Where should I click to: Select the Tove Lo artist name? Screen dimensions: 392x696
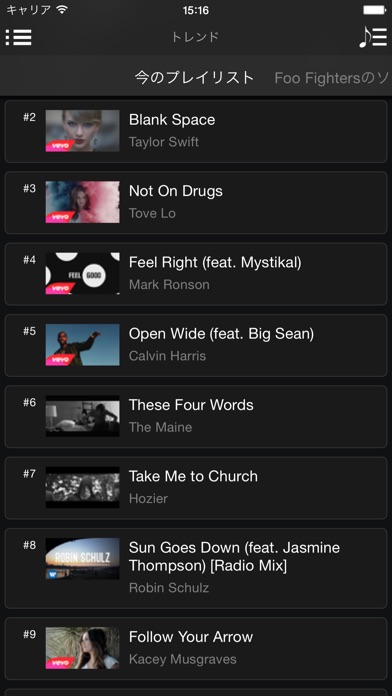click(x=152, y=214)
